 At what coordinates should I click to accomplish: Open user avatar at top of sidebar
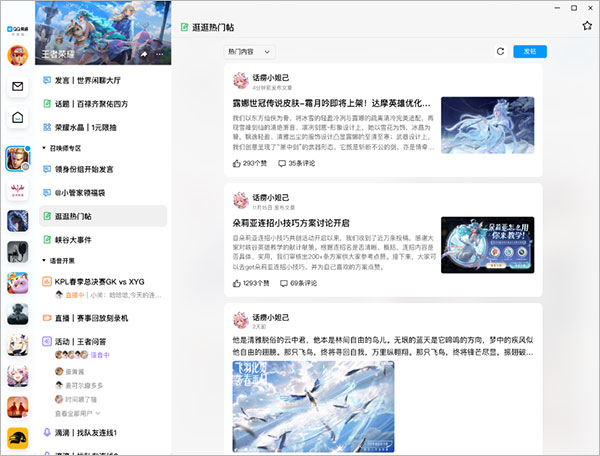(x=18, y=56)
